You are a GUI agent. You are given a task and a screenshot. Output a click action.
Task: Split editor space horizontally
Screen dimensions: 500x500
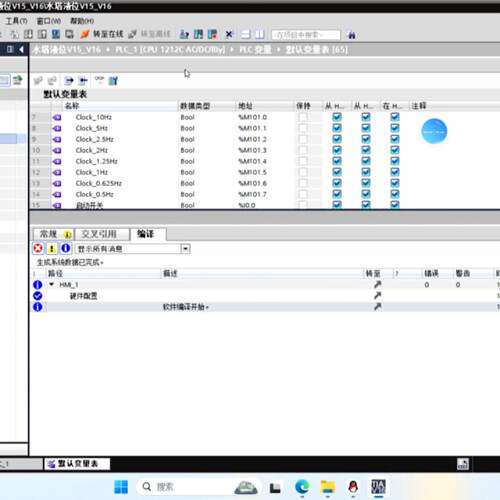(246, 34)
